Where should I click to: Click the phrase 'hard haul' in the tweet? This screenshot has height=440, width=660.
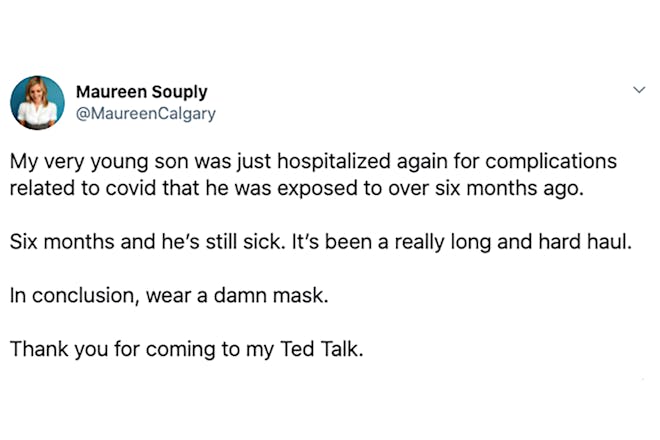point(585,242)
